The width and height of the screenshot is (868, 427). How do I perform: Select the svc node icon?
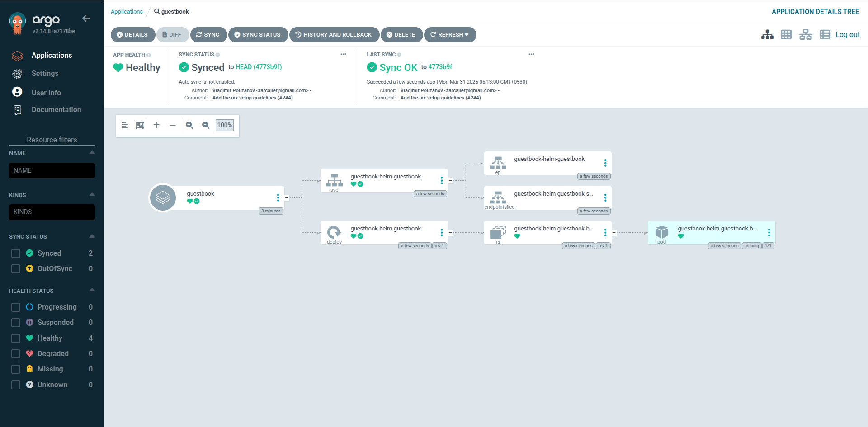[x=335, y=180]
